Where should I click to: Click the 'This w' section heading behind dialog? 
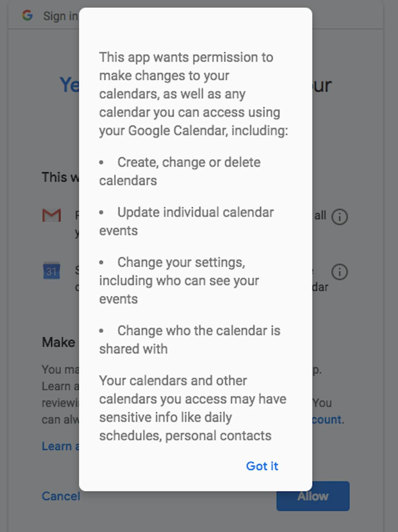click(x=60, y=177)
